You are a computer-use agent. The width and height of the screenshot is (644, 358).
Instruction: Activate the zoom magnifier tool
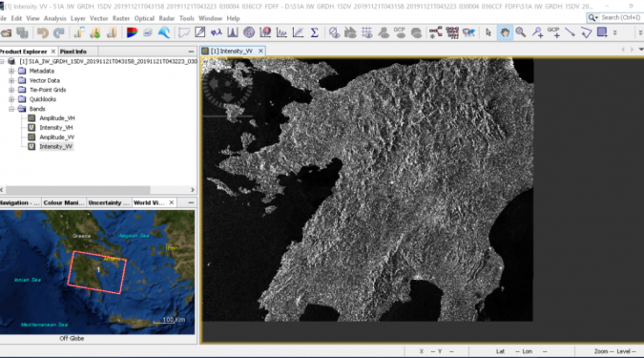[x=521, y=32]
